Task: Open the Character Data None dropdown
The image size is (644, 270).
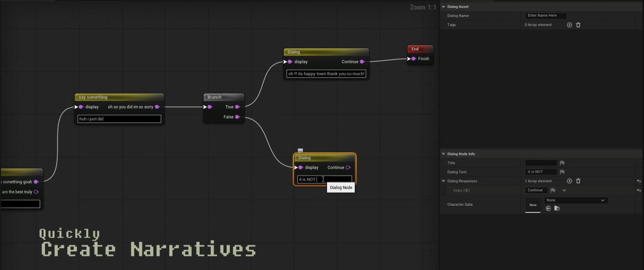Action: click(x=576, y=200)
